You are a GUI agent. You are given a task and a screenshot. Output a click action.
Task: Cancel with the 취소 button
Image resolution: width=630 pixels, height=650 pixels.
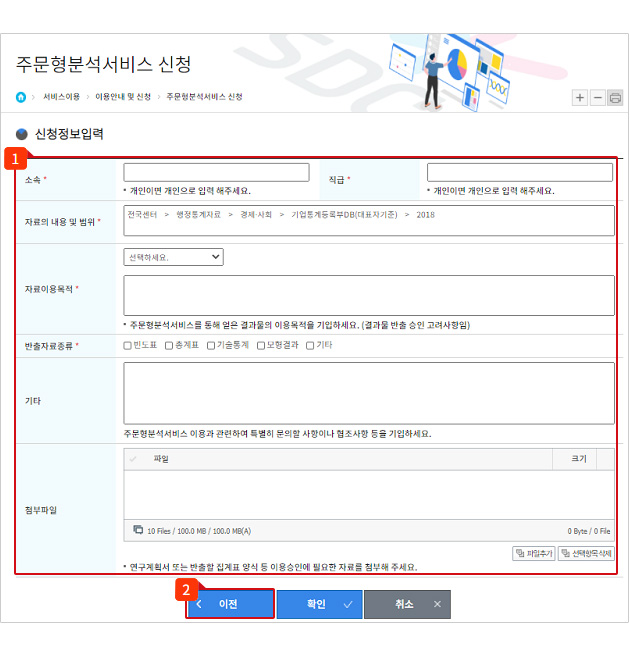(407, 604)
